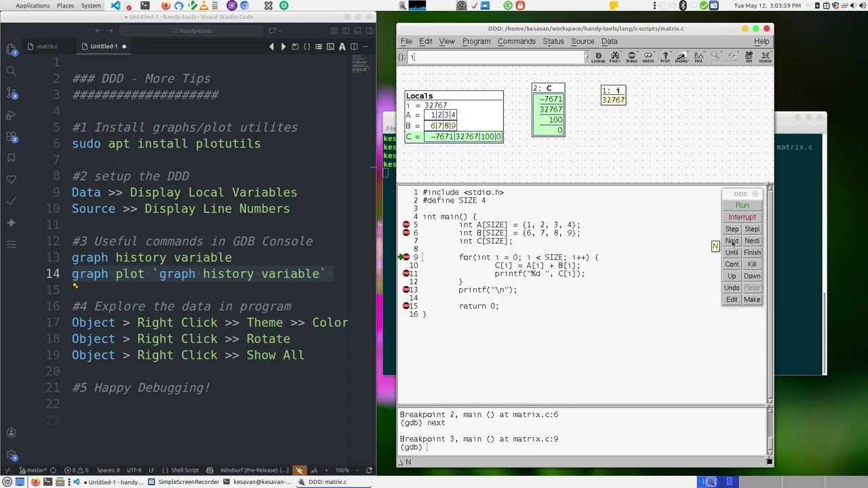Click the Step button in command tool
This screenshot has height=488, width=868.
click(x=732, y=229)
